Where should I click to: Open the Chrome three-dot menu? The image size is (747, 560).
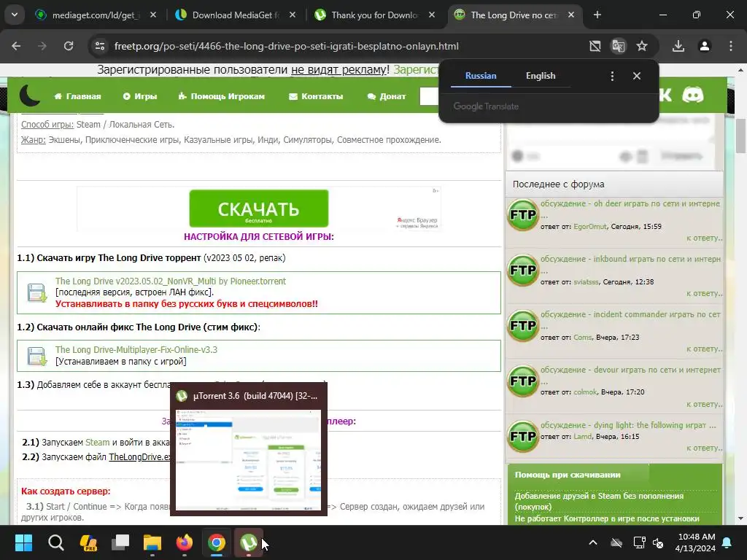point(731,46)
